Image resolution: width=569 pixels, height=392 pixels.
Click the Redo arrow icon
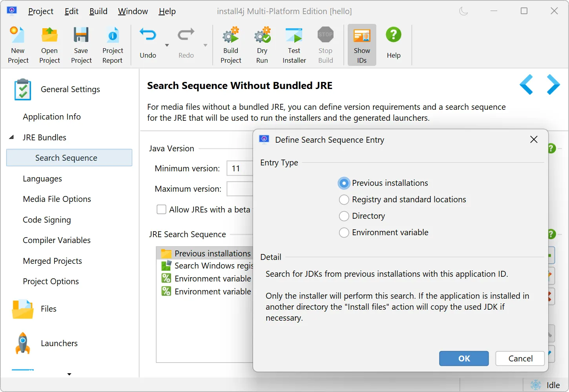click(x=186, y=35)
